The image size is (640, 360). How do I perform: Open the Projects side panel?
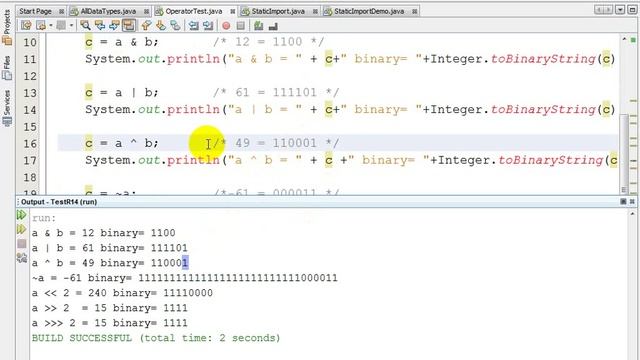(7, 27)
